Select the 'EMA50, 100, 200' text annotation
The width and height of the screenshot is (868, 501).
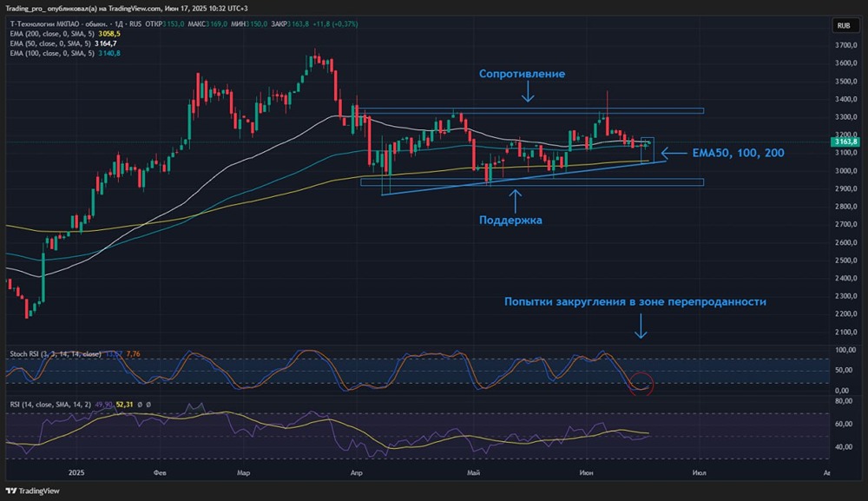[x=738, y=154]
